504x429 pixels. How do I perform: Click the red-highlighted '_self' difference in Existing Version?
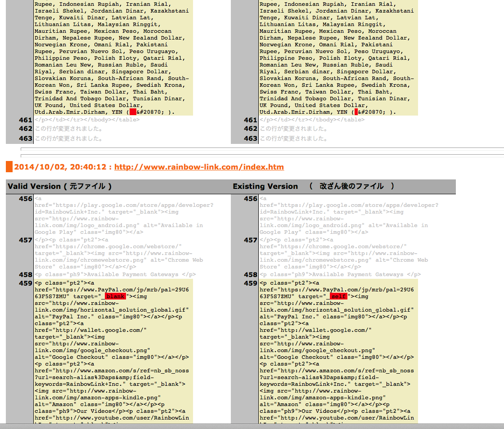tap(338, 296)
